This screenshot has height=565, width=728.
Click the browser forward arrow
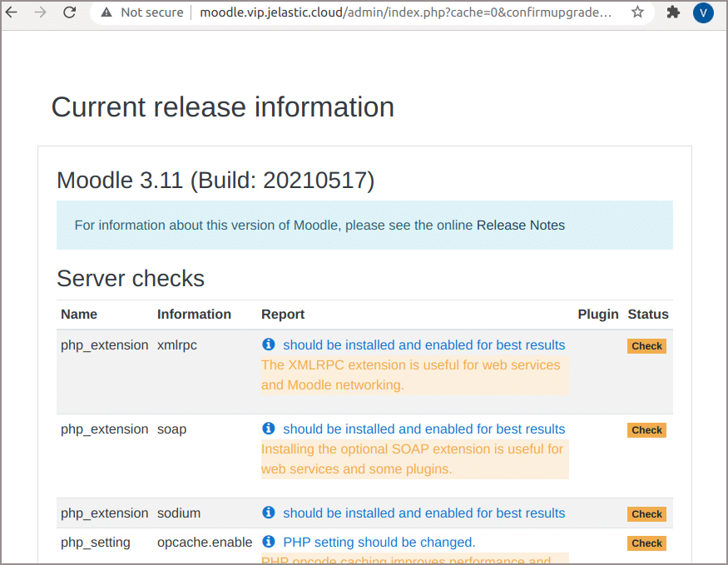[41, 12]
